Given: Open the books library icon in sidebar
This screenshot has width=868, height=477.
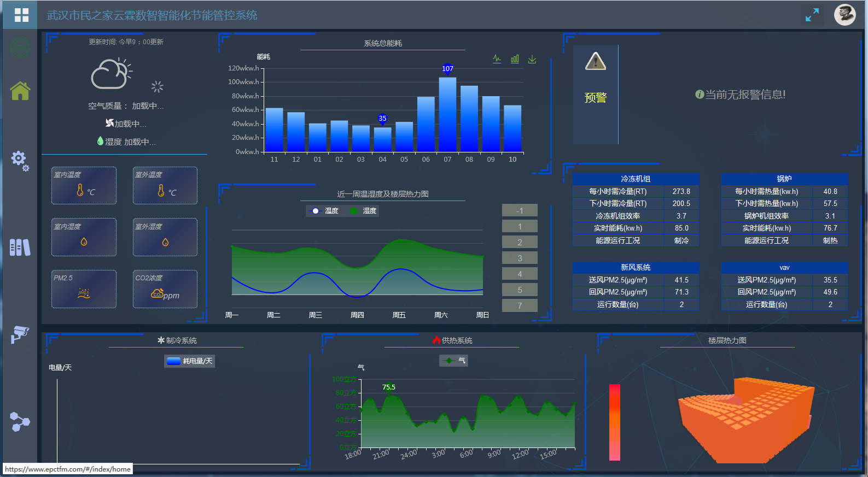Looking at the screenshot, I should point(20,248).
